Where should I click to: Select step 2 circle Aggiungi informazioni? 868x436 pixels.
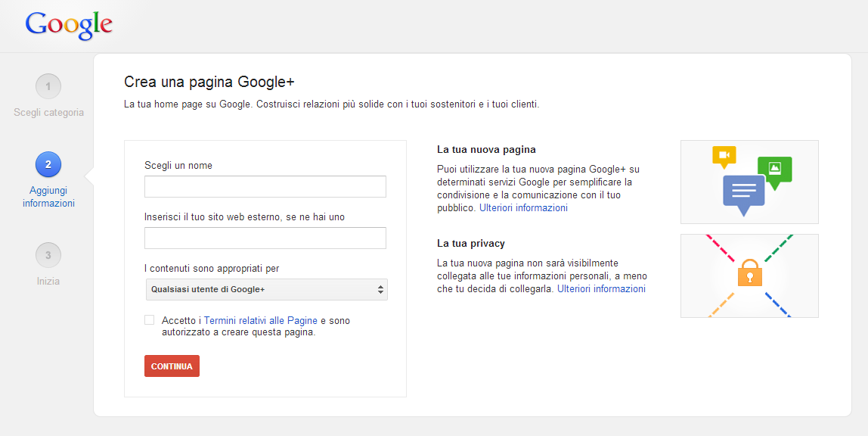[x=48, y=164]
